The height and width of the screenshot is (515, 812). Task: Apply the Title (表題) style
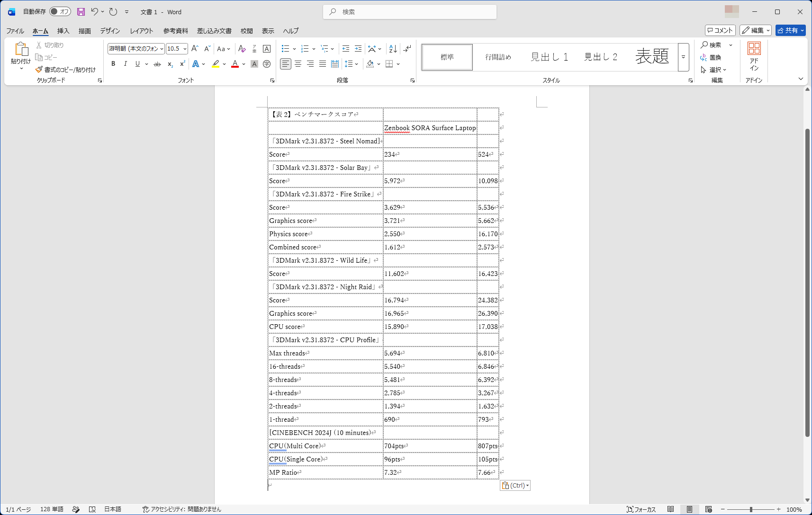[652, 57]
